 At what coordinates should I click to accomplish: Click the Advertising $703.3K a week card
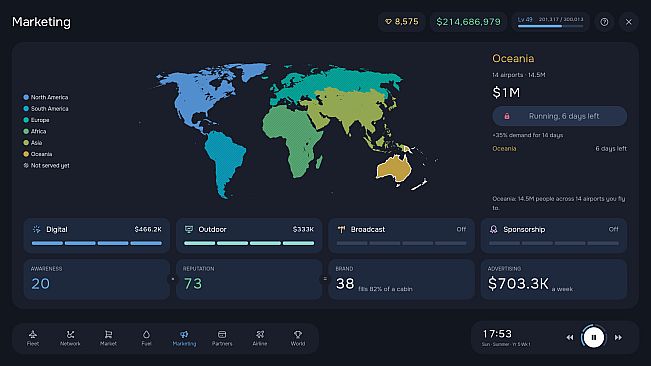pyautogui.click(x=554, y=279)
